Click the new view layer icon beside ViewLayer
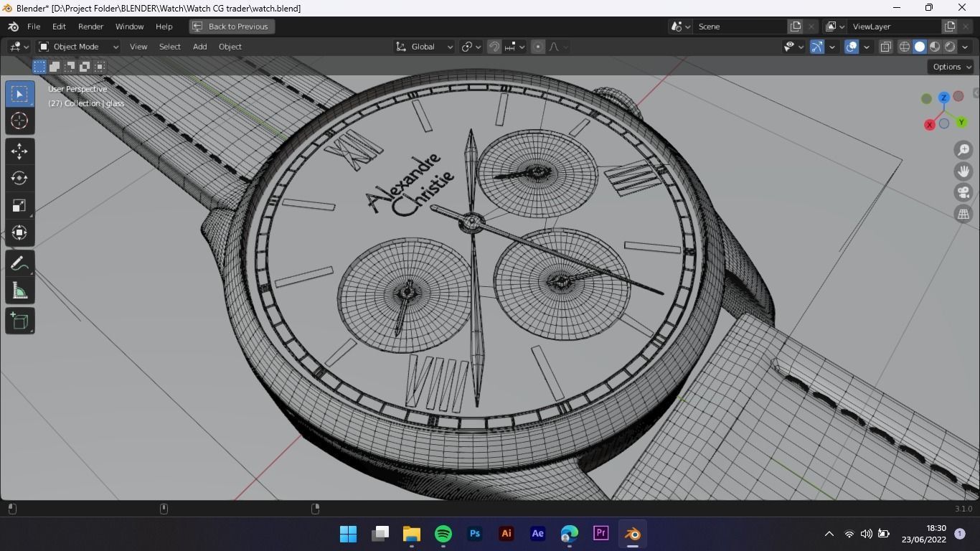980x551 pixels. pos(950,27)
